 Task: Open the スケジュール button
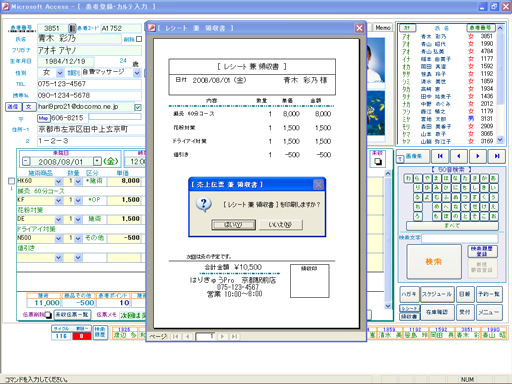pyautogui.click(x=437, y=294)
